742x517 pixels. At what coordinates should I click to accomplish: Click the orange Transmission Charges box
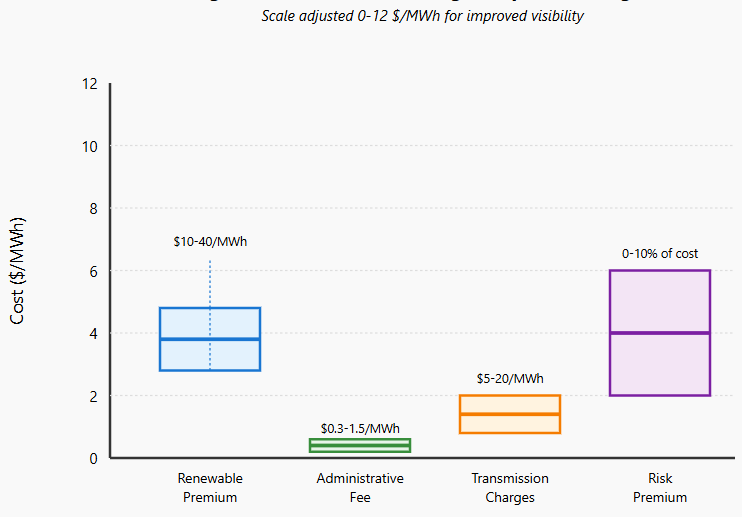click(x=510, y=414)
